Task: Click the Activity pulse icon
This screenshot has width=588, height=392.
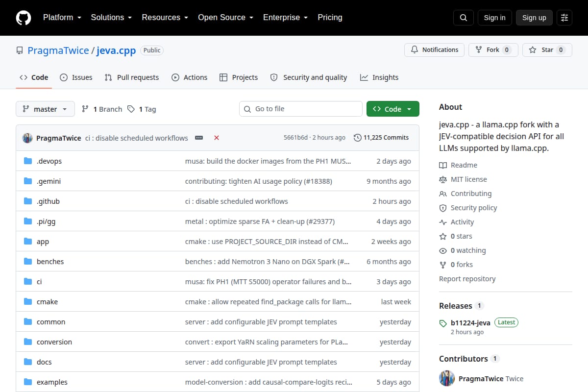Action: click(443, 222)
